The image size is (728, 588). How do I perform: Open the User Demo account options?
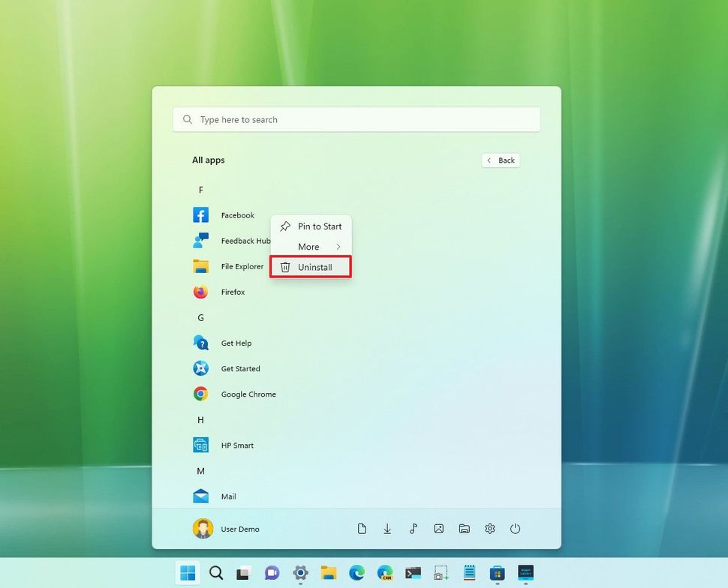225,529
